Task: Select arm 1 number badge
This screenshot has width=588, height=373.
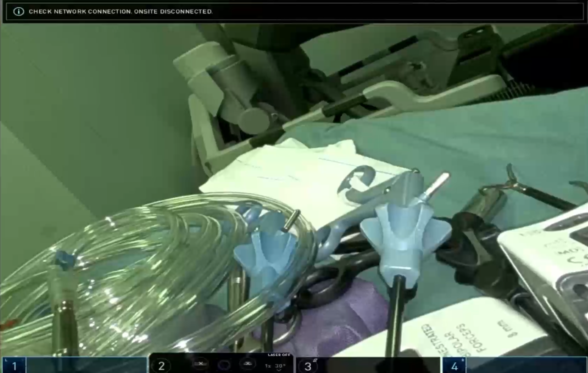Action: click(x=14, y=366)
